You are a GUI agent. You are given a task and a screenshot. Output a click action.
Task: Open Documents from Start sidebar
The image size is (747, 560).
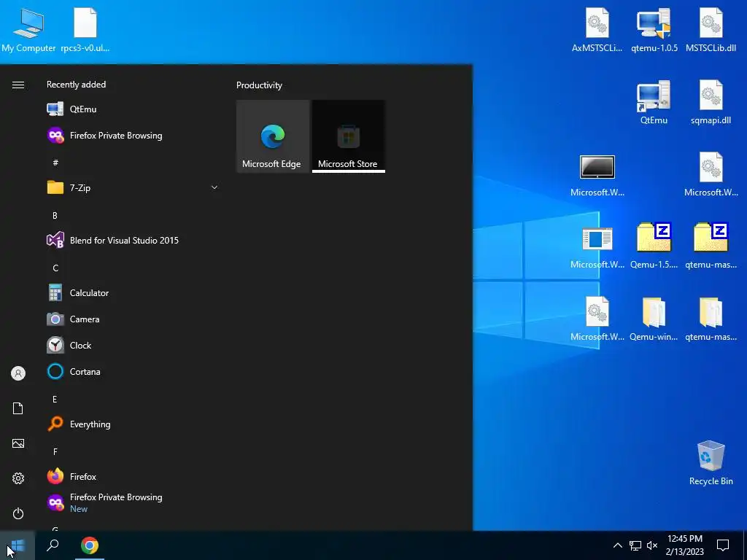click(x=18, y=408)
